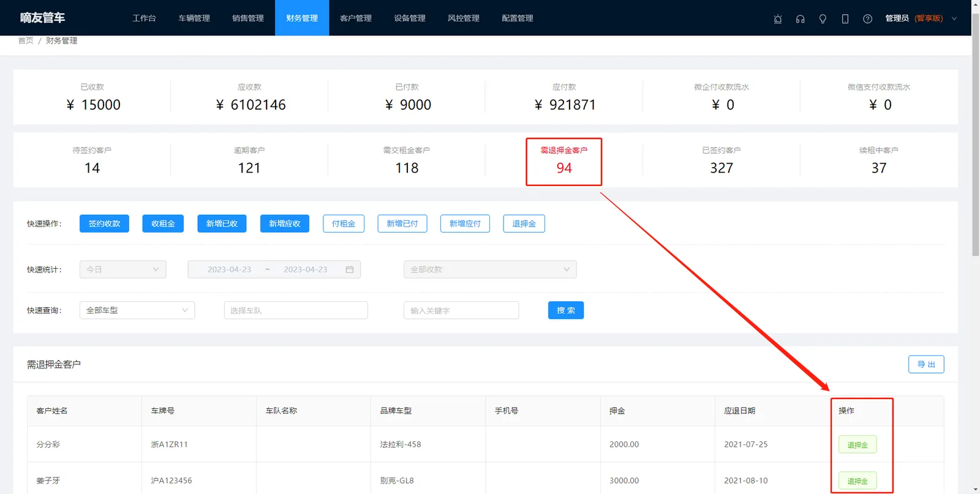Click 退押金 for plate 沪A123456
The image size is (980, 494).
pos(858,481)
